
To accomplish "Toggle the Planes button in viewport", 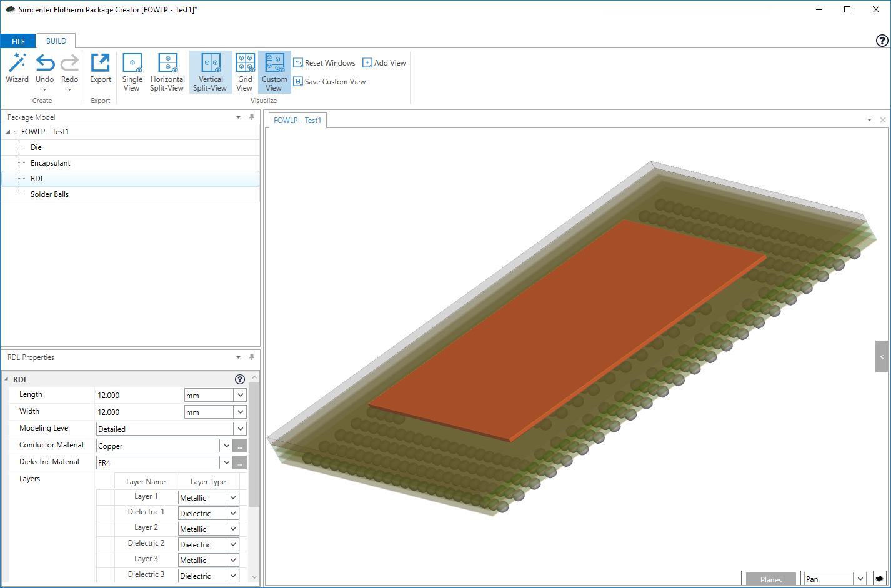I will (770, 579).
